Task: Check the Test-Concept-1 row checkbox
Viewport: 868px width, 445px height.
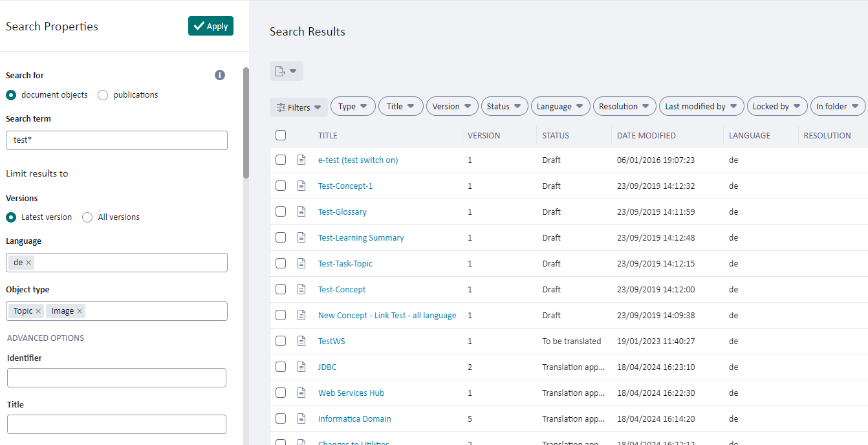Action: click(x=281, y=186)
